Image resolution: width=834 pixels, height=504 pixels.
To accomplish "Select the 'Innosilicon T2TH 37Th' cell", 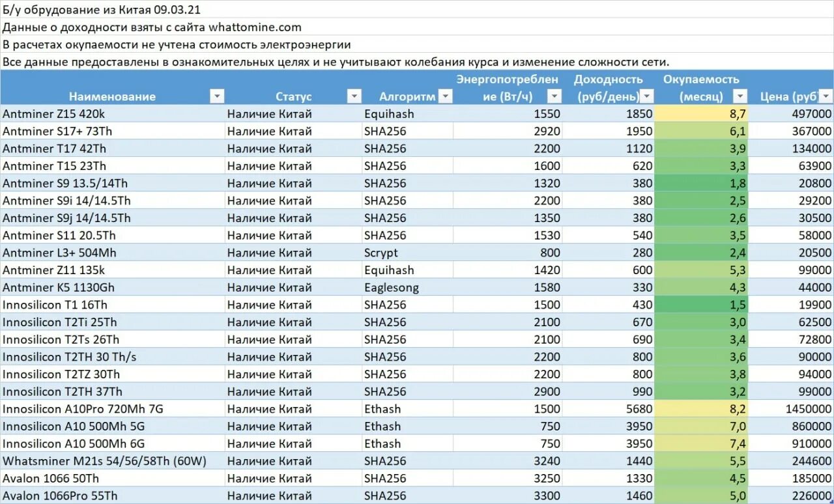I will point(112,391).
